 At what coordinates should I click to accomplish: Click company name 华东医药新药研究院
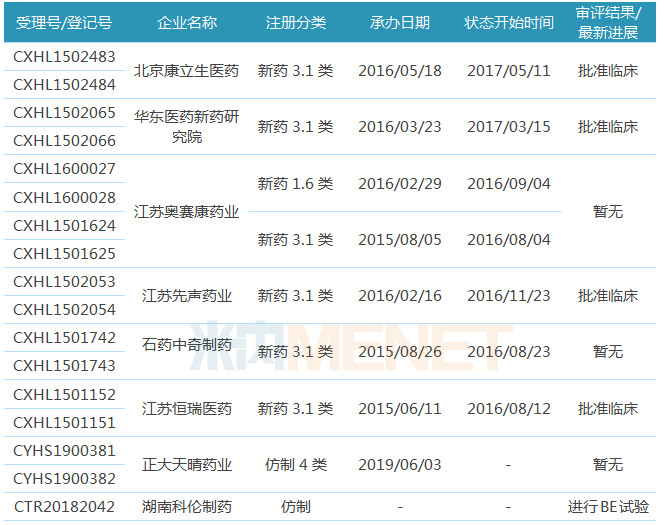coord(186,127)
